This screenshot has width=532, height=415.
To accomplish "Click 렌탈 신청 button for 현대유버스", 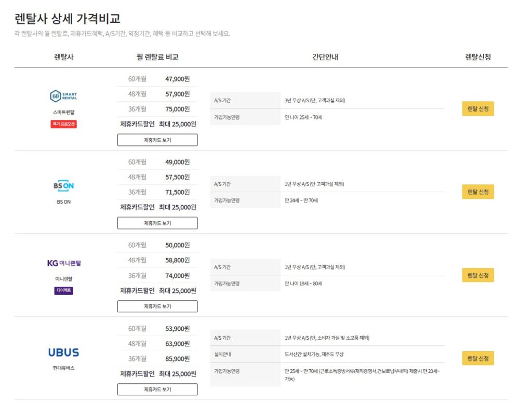I will coord(477,358).
